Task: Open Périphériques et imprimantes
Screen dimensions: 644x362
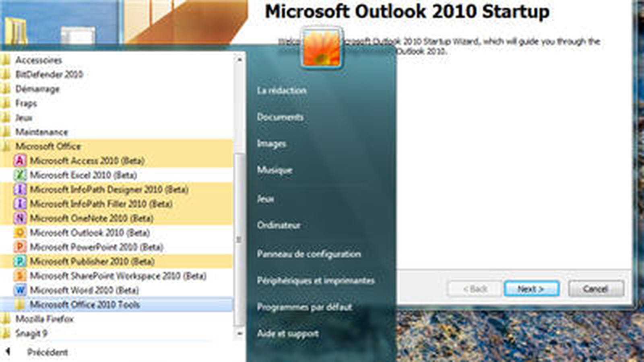Action: coord(316,281)
